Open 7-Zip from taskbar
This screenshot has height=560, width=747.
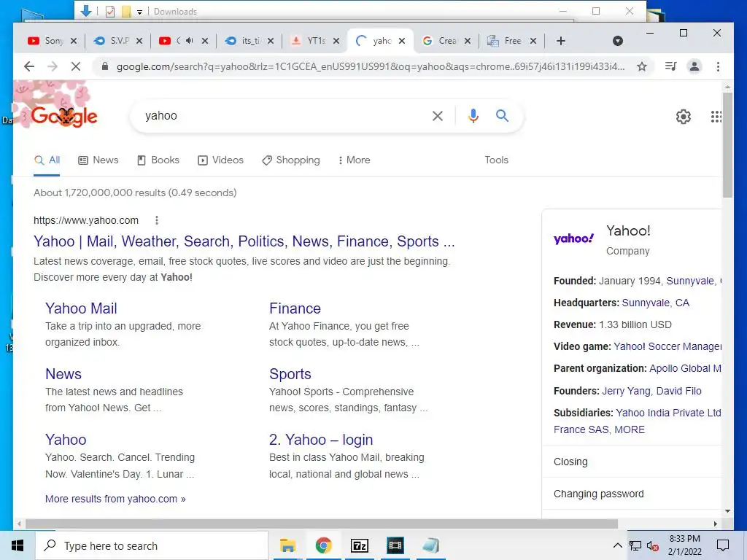pos(360,545)
